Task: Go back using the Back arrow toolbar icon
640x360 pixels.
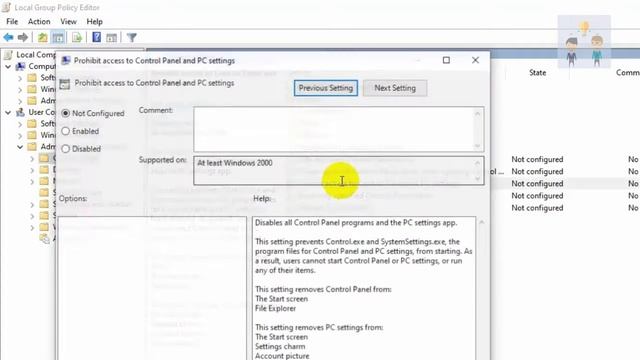Action: click(x=8, y=38)
